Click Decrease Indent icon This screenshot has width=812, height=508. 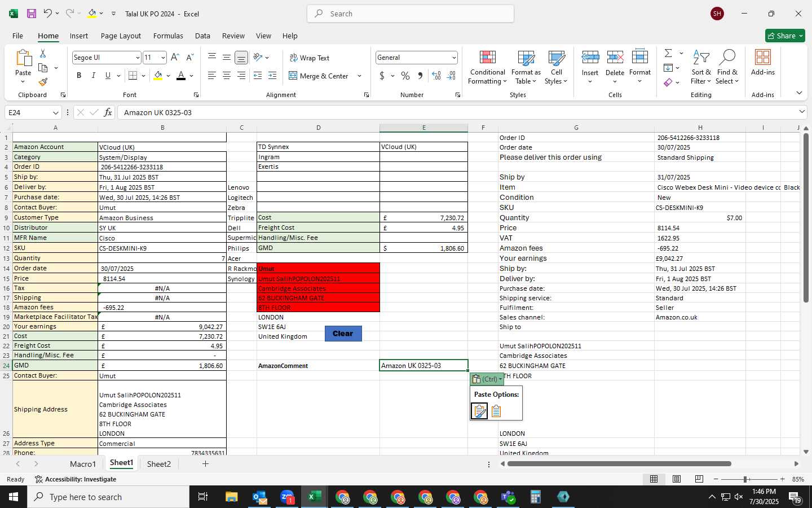[x=258, y=76]
